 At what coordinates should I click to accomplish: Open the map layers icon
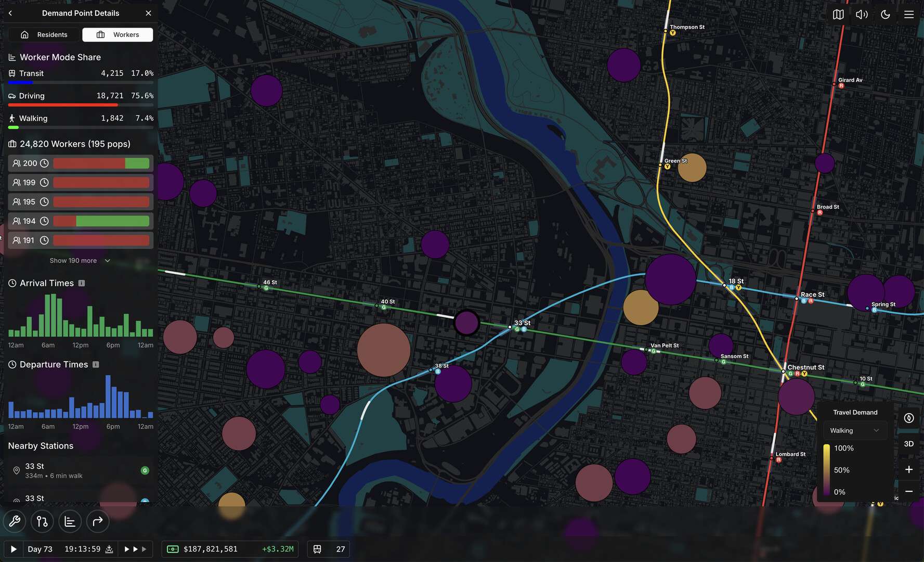[x=838, y=15]
